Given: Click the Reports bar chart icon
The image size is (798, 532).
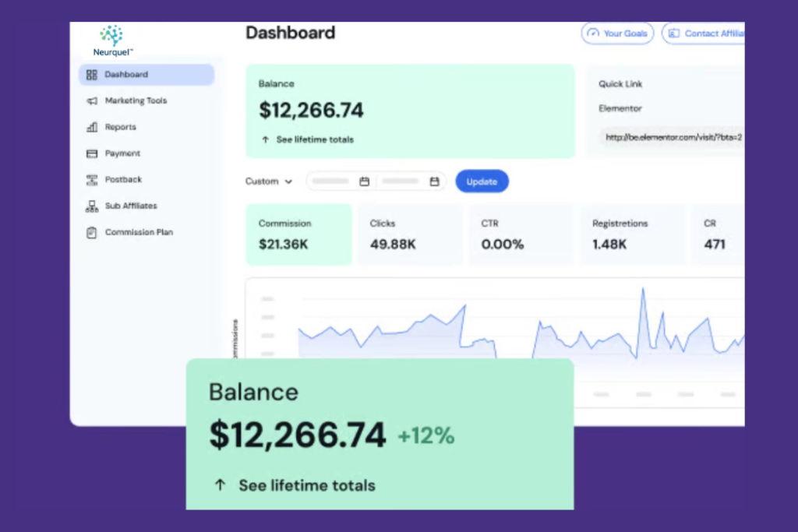Looking at the screenshot, I should tap(92, 127).
